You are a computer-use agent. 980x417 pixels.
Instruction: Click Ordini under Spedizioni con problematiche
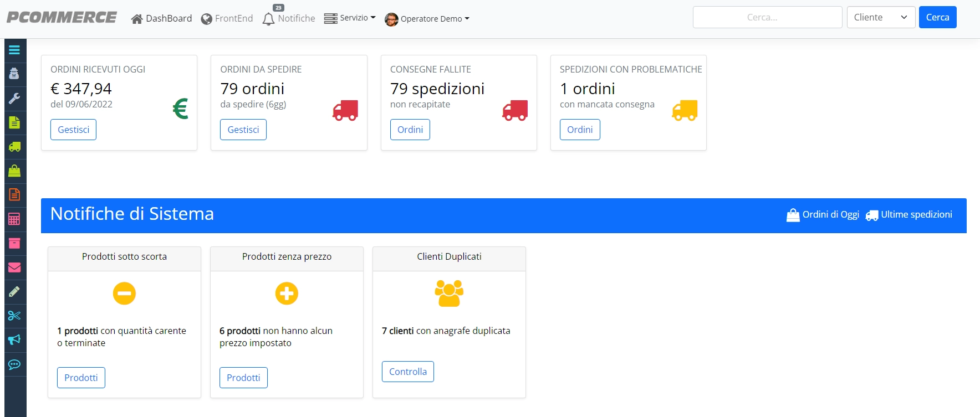(579, 130)
